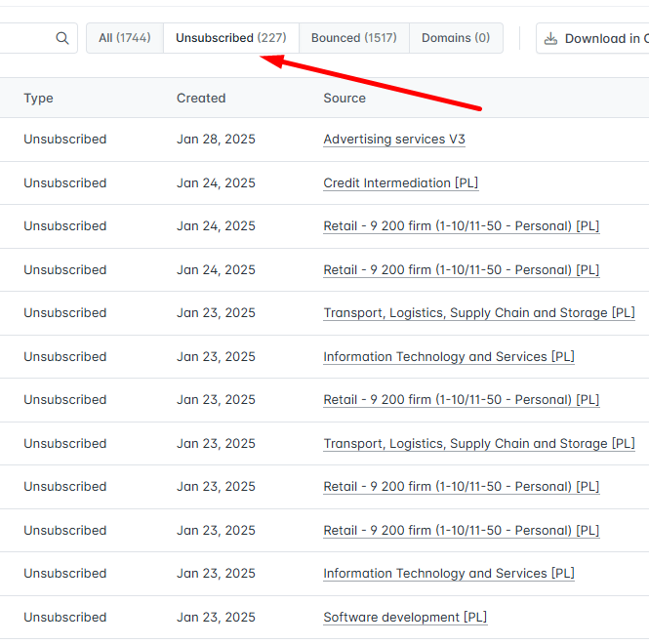Image resolution: width=649 pixels, height=644 pixels.
Task: Click the magnifier search icon
Action: [x=62, y=38]
